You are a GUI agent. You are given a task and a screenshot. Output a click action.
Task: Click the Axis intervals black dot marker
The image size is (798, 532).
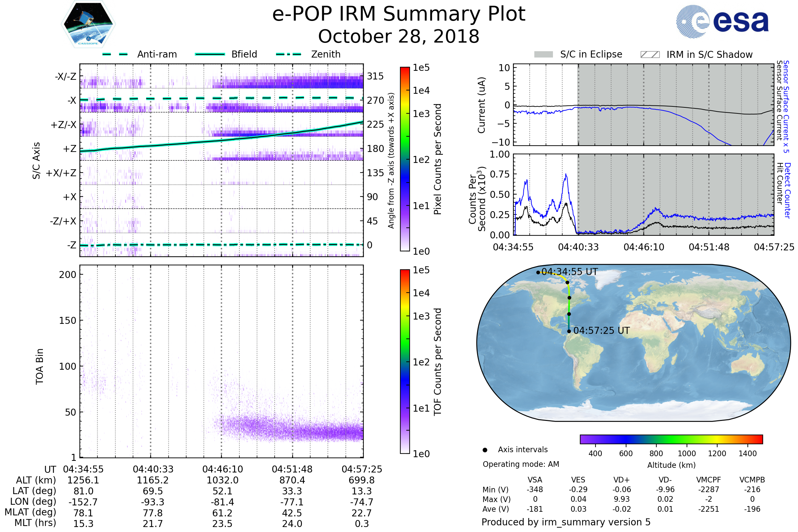tap(485, 450)
